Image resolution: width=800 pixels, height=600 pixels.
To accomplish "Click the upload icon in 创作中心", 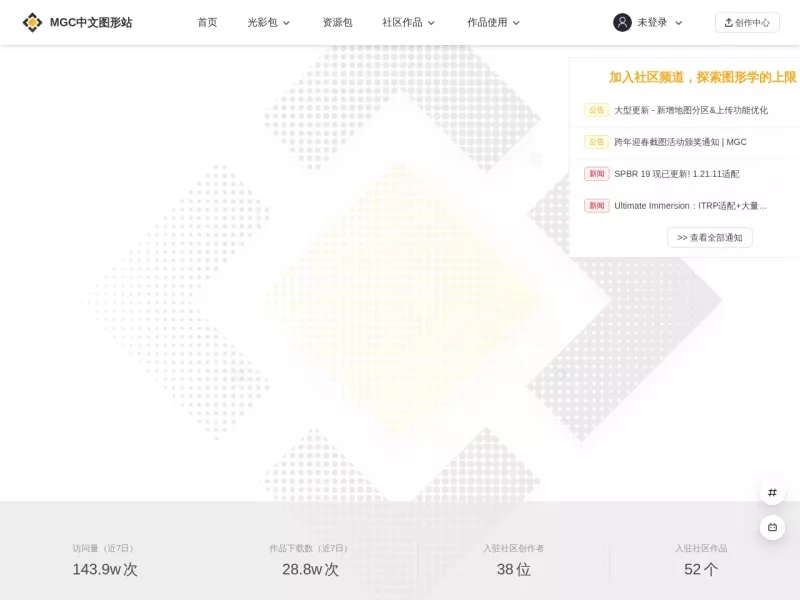I will point(729,22).
